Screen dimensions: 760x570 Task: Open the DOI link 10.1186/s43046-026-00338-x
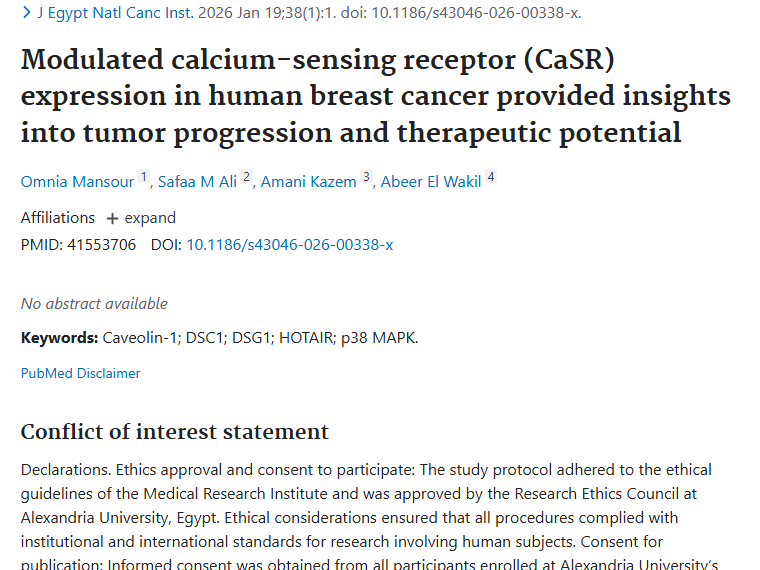pyautogui.click(x=289, y=244)
